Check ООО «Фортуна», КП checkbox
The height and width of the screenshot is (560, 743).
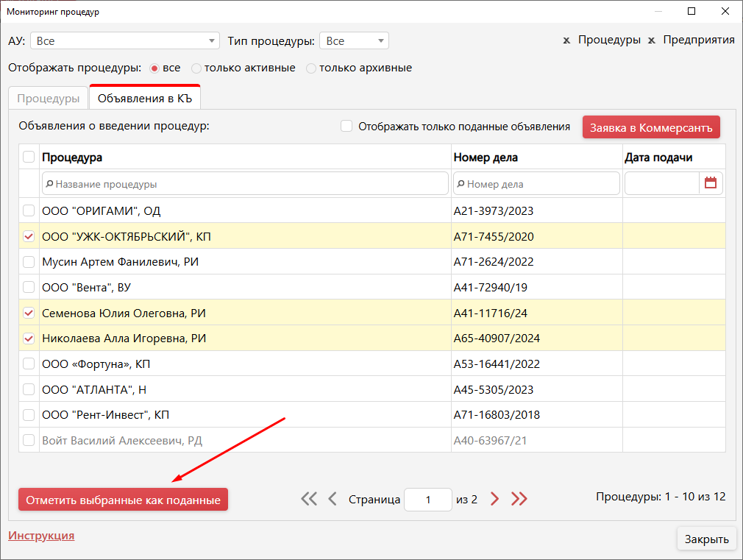[29, 364]
